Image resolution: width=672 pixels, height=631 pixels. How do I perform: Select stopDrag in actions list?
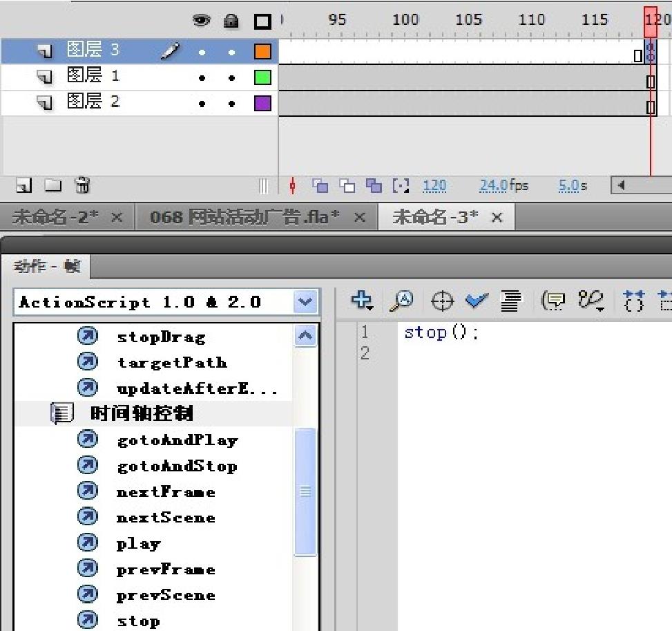tap(161, 337)
